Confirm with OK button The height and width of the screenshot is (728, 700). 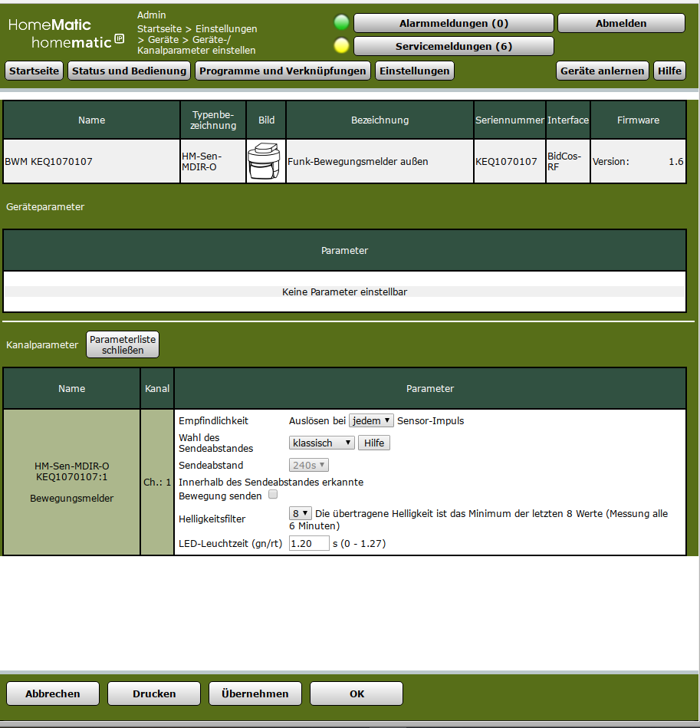(x=357, y=693)
